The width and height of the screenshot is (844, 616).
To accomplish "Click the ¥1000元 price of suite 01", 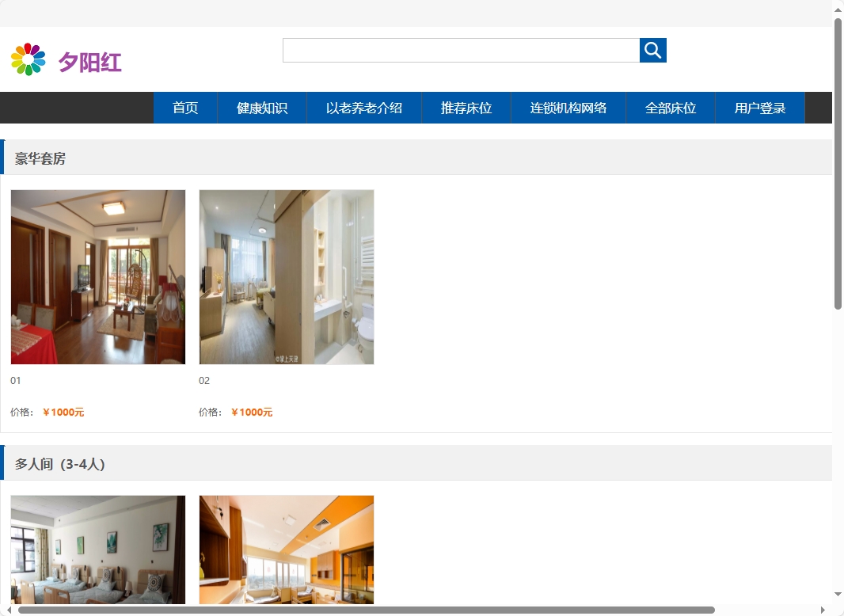I will pos(63,412).
